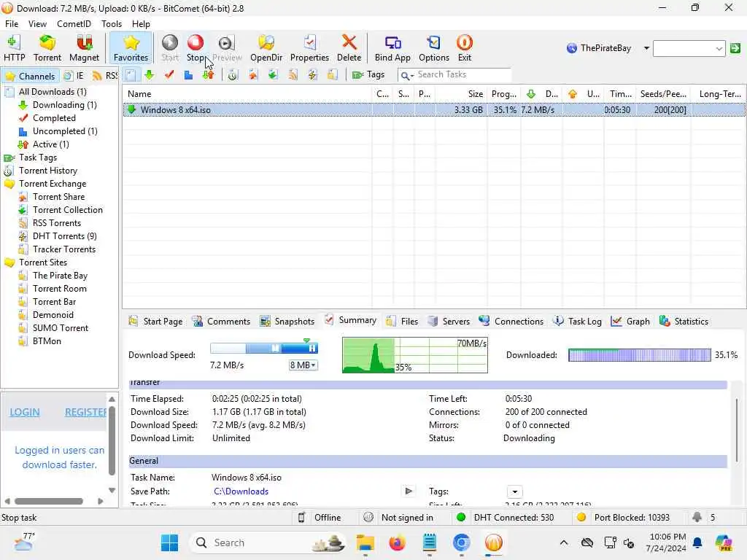Image resolution: width=747 pixels, height=560 pixels.
Task: Click the Downloaded progress bar
Action: click(x=639, y=355)
